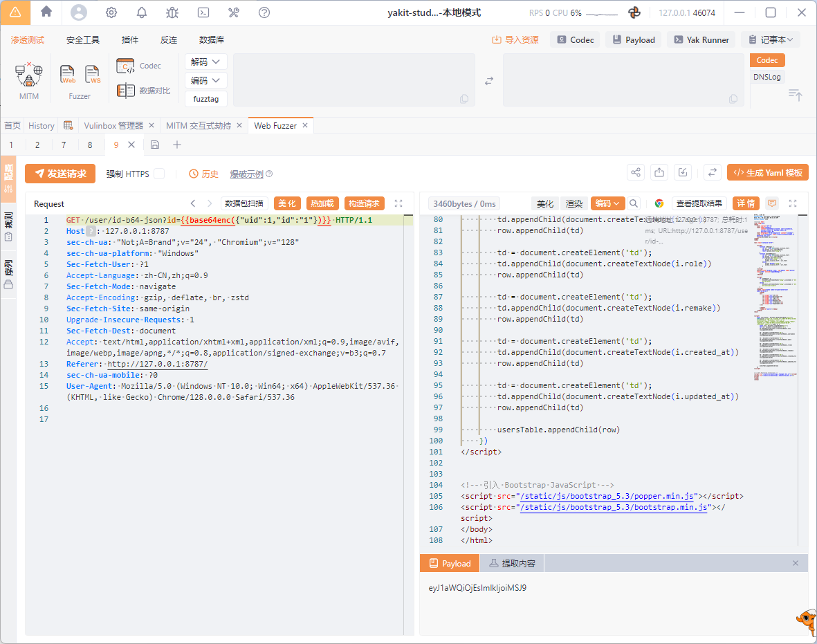Open the 记事本 dropdown menu

point(770,39)
